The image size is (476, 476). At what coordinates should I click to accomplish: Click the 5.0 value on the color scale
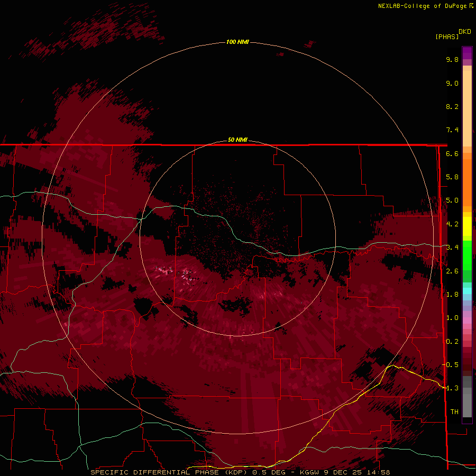coord(452,200)
